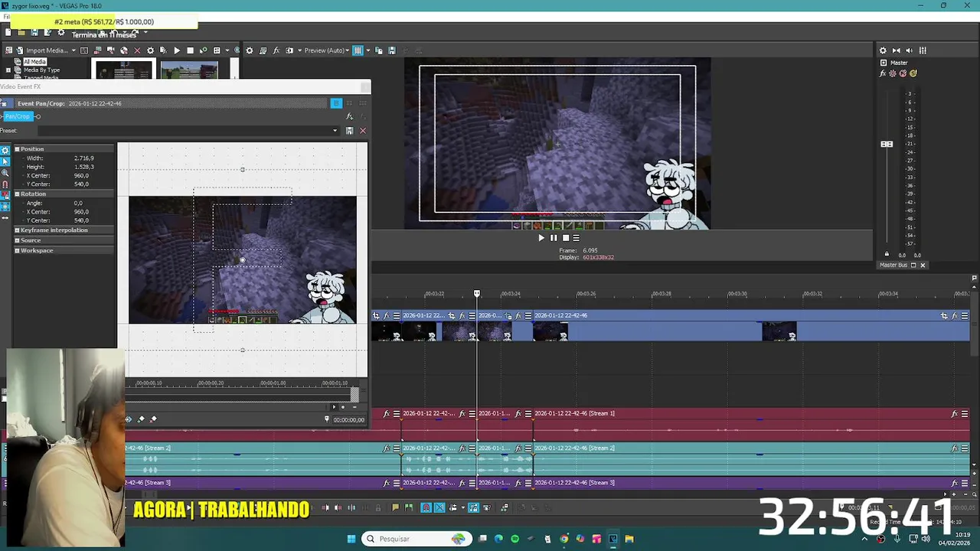Viewport: 980px width, 551px height.
Task: Open the overlays dropdown arrow beside grid
Action: pyautogui.click(x=368, y=51)
